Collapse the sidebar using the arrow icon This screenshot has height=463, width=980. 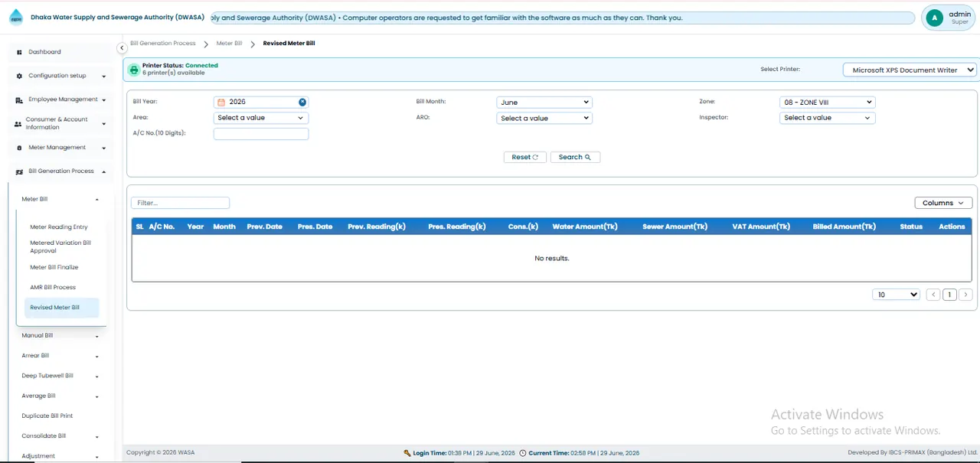click(122, 48)
